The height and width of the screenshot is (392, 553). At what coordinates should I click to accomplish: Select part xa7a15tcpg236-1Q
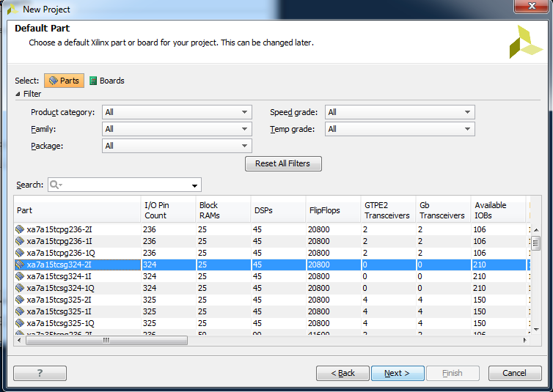pyautogui.click(x=61, y=253)
